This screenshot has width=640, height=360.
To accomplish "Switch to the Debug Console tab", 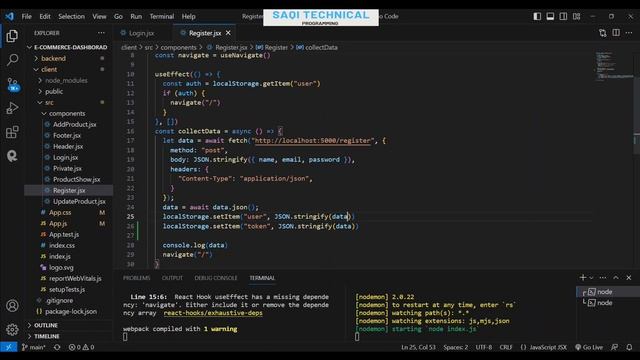I will coord(216,278).
